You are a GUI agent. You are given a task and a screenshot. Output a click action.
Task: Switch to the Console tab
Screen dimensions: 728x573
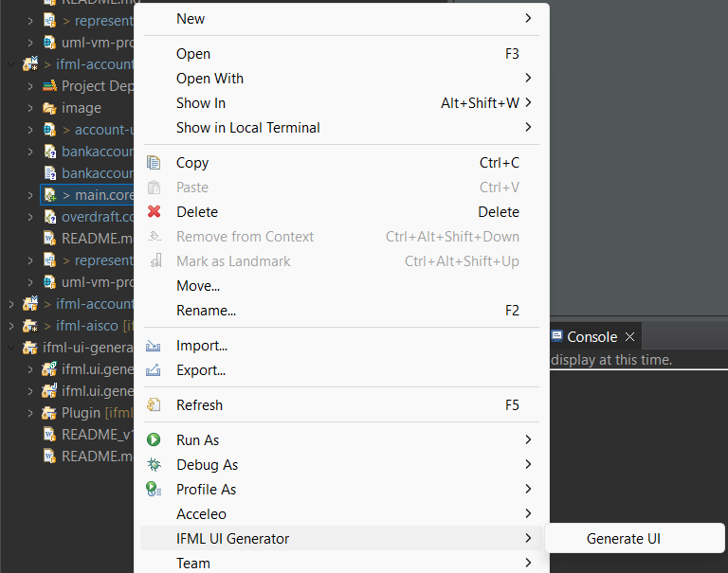591,336
